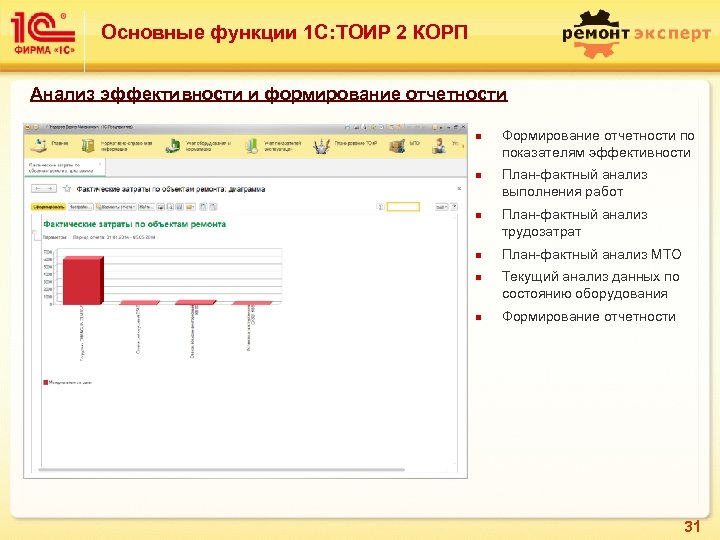Image resolution: width=720 pixels, height=540 pixels.
Task: Click the worker figure section icon
Action: (x=439, y=146)
